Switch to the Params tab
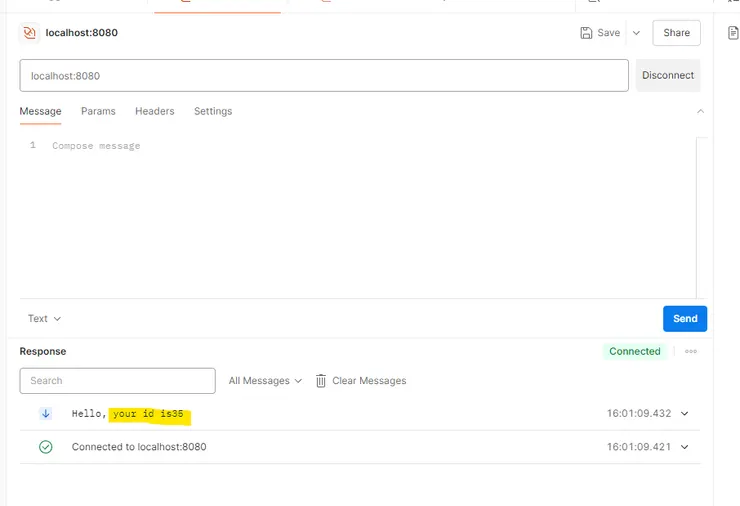Image resolution: width=740 pixels, height=506 pixels. tap(98, 111)
